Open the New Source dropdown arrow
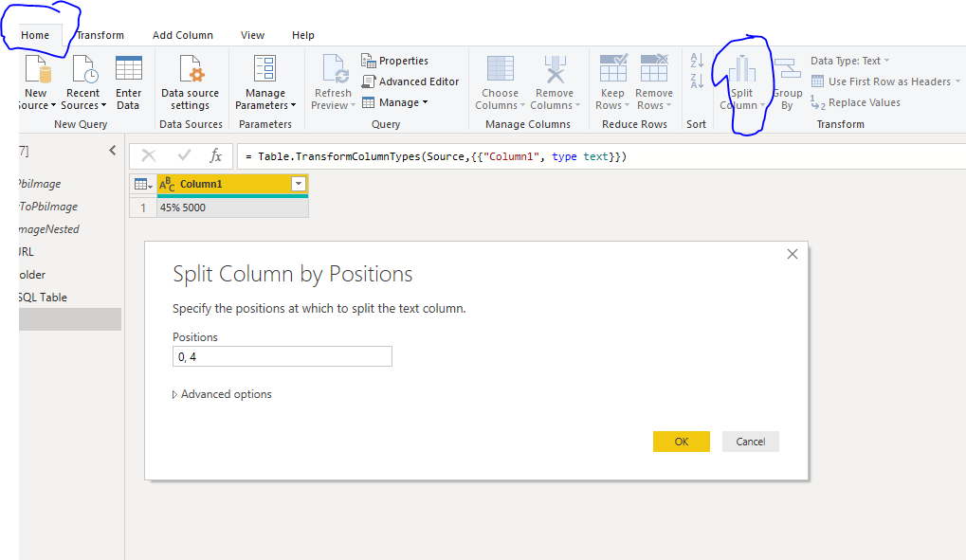 [x=53, y=105]
